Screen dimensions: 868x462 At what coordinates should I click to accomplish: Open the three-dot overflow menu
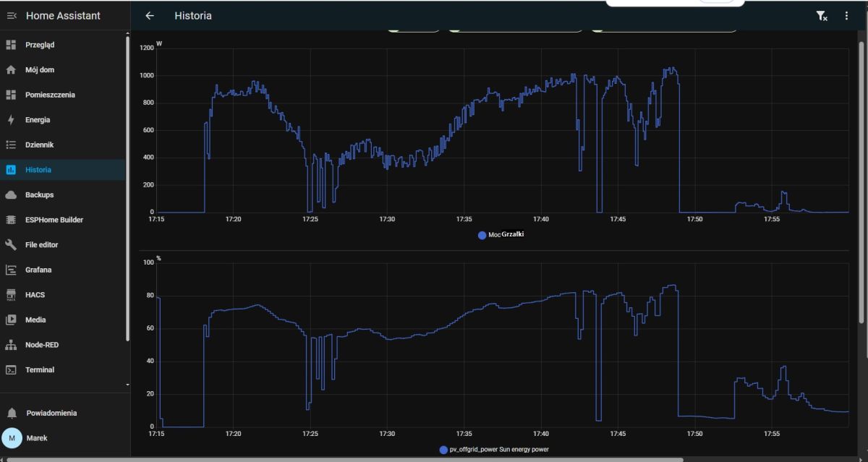(846, 16)
